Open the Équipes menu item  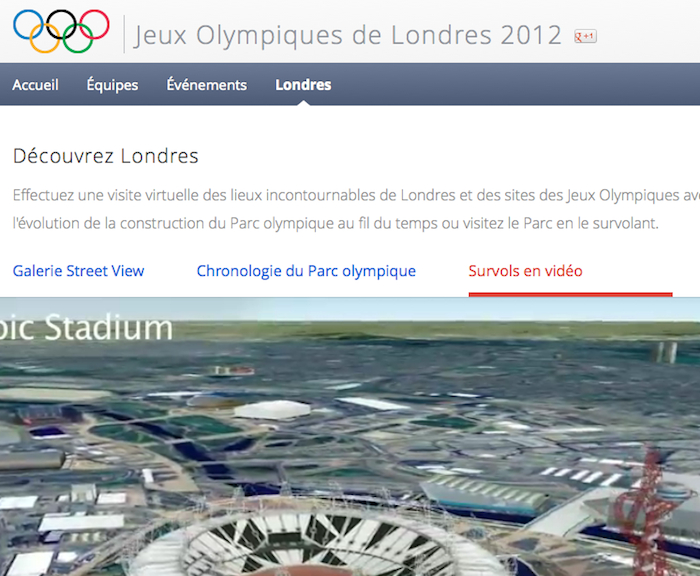click(112, 85)
